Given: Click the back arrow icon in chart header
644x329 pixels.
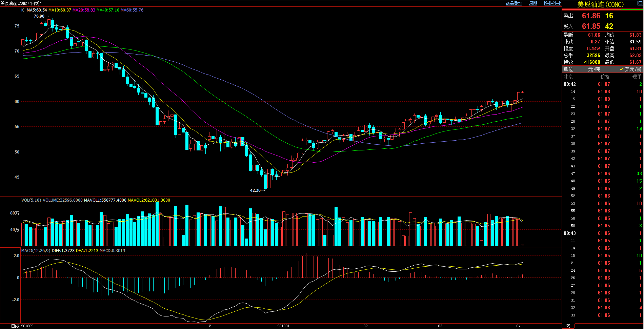Looking at the screenshot, I should [x=547, y=3].
